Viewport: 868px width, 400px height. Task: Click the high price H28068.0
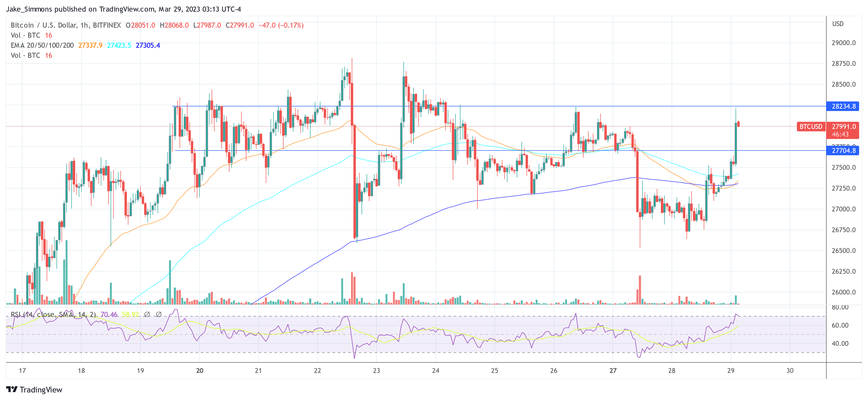click(174, 25)
